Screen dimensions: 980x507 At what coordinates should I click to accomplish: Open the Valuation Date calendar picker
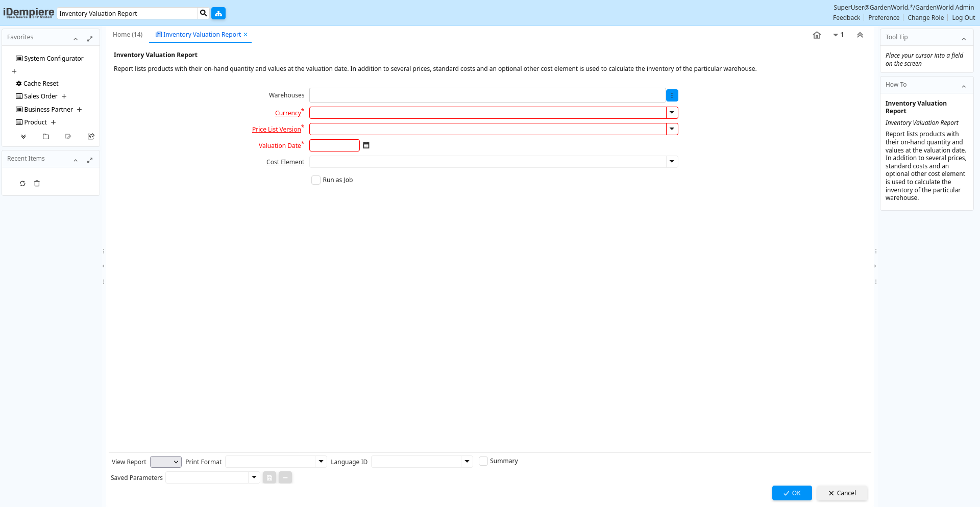point(366,145)
